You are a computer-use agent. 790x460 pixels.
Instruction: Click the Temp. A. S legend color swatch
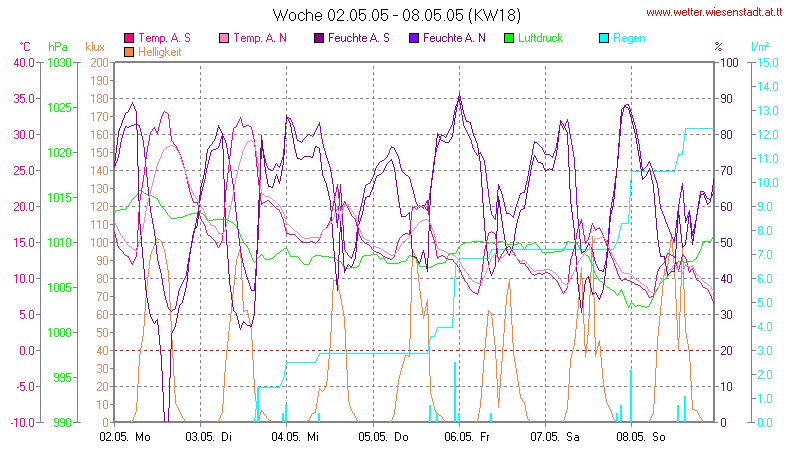129,38
